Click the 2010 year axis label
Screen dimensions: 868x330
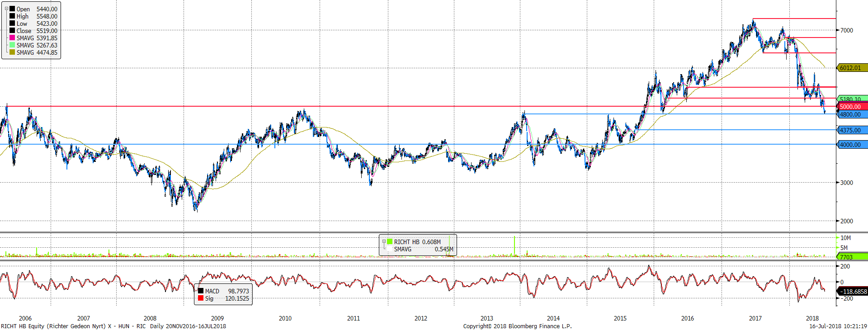click(x=285, y=318)
